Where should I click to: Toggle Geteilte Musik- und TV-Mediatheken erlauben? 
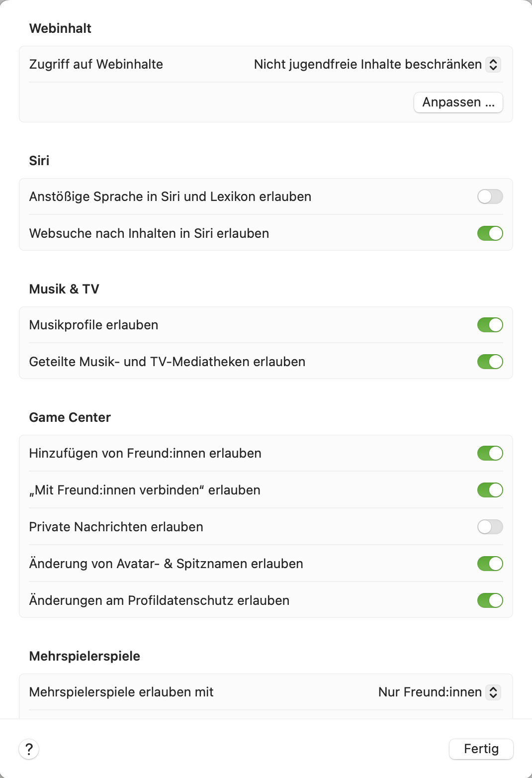490,362
